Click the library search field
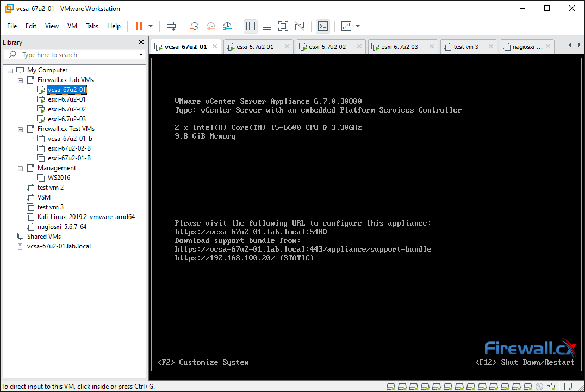 74,55
